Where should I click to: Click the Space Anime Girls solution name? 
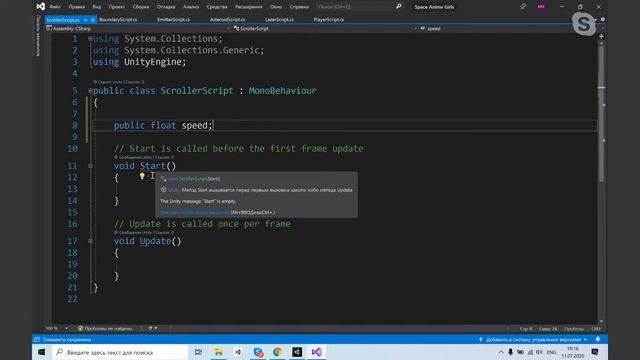434,7
